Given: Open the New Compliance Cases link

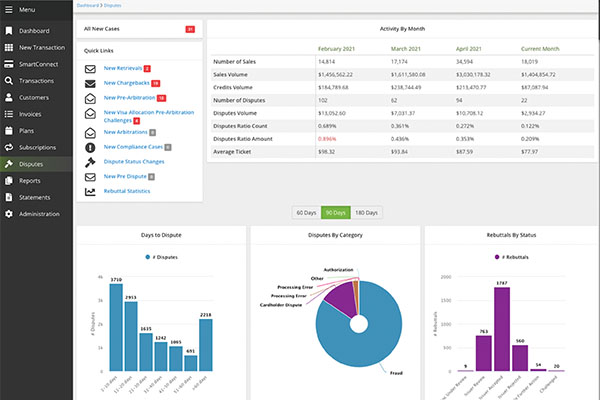Looking at the screenshot, I should pos(133,147).
